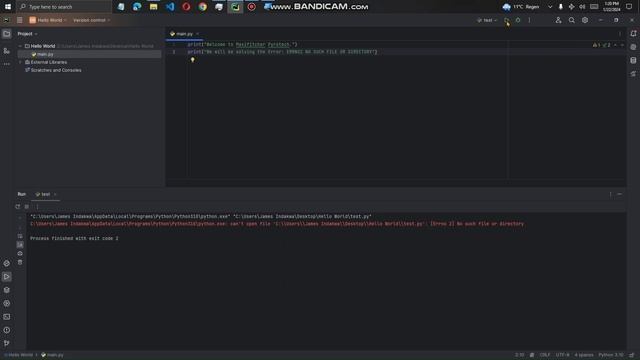The width and height of the screenshot is (640, 360).
Task: Rerun 'test' with the Rerun icon
Action: [18, 207]
